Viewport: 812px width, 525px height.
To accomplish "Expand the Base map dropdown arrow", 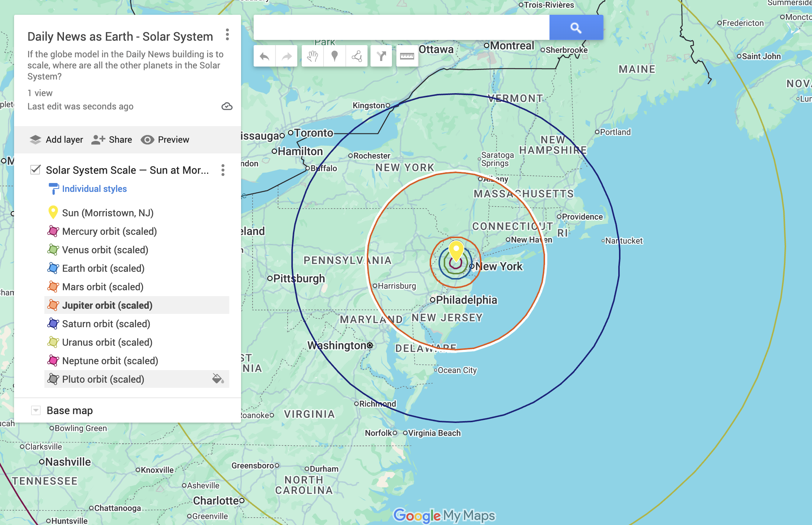I will [36, 410].
